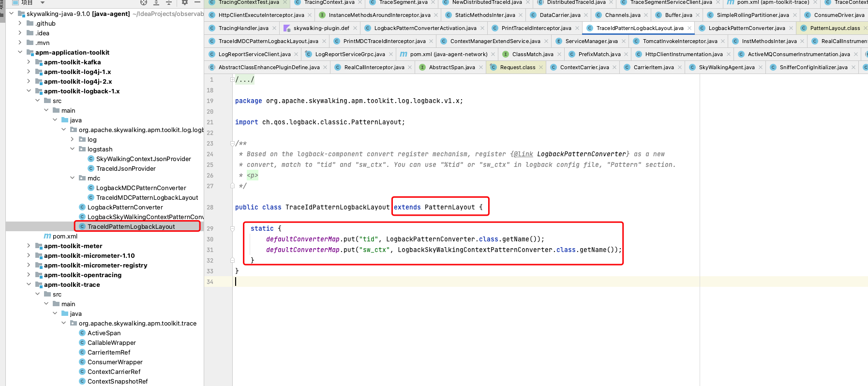
Task: Click line number 28 in the gutter
Action: pyautogui.click(x=210, y=207)
